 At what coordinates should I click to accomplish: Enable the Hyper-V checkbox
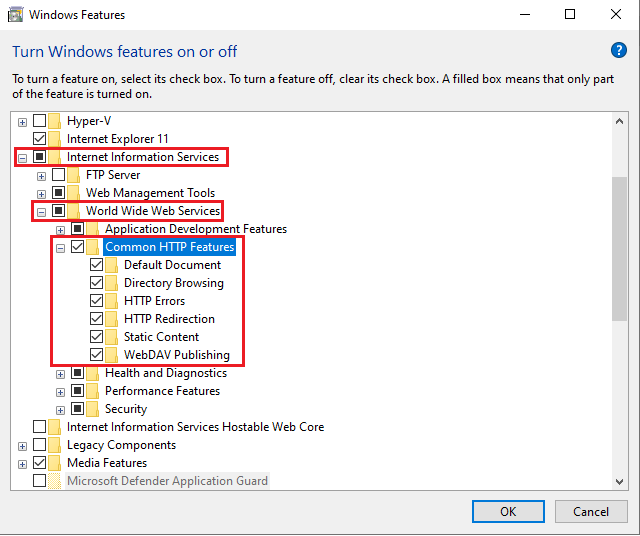click(40, 121)
